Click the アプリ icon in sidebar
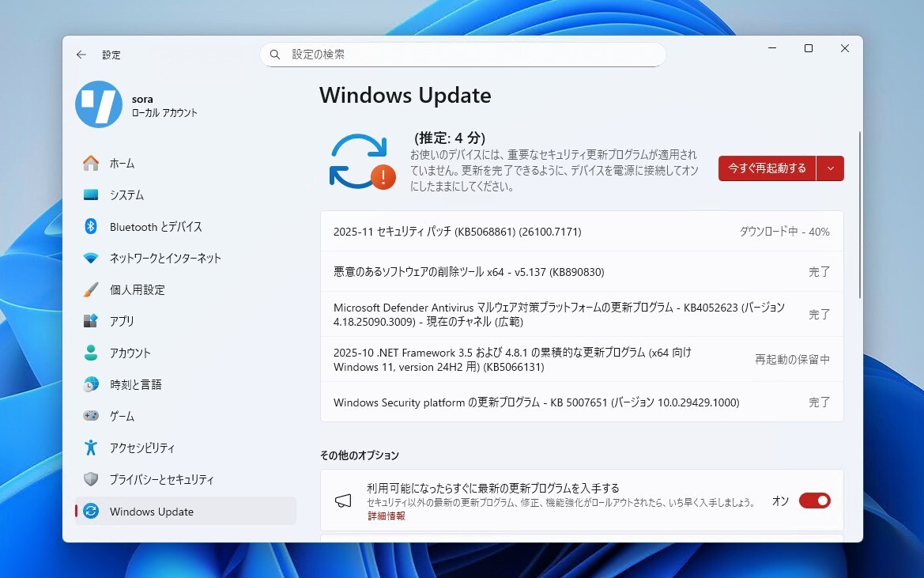Image resolution: width=924 pixels, height=578 pixels. click(91, 321)
